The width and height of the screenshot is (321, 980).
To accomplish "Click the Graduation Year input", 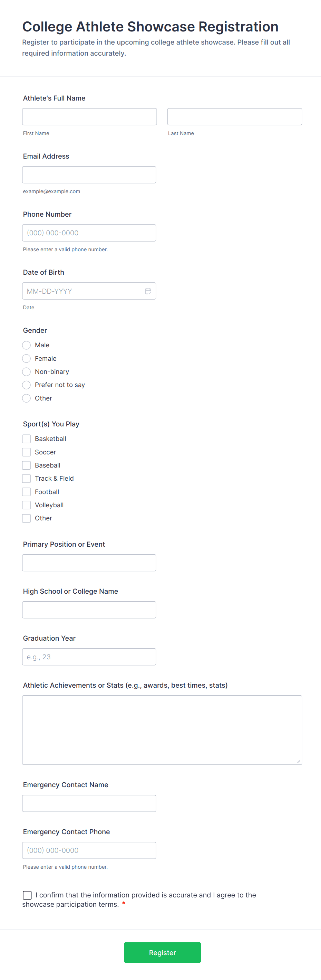I will (89, 657).
